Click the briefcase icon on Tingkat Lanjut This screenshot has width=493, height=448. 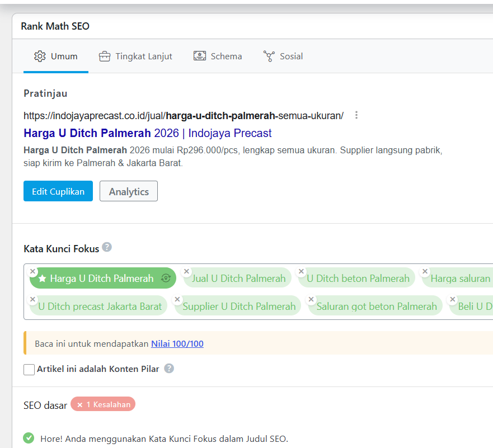pyautogui.click(x=105, y=56)
